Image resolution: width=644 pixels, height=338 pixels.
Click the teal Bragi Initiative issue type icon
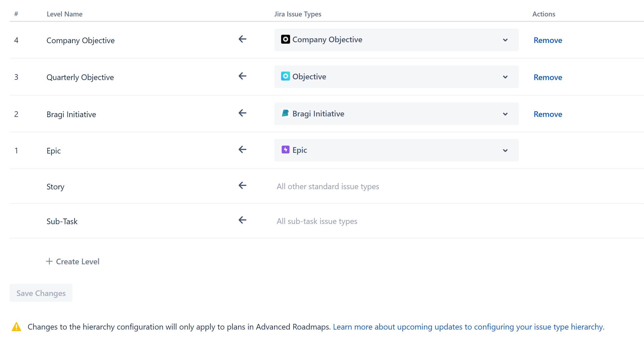tap(285, 113)
